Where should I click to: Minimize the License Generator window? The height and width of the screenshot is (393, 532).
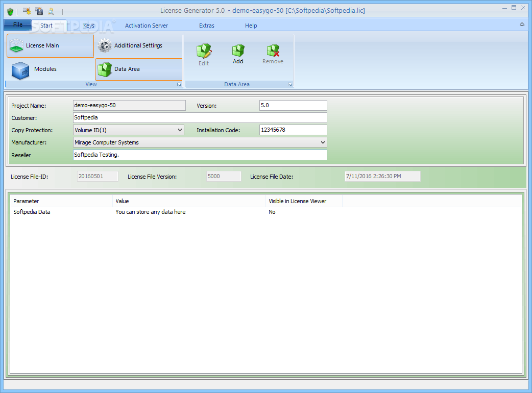[x=504, y=8]
